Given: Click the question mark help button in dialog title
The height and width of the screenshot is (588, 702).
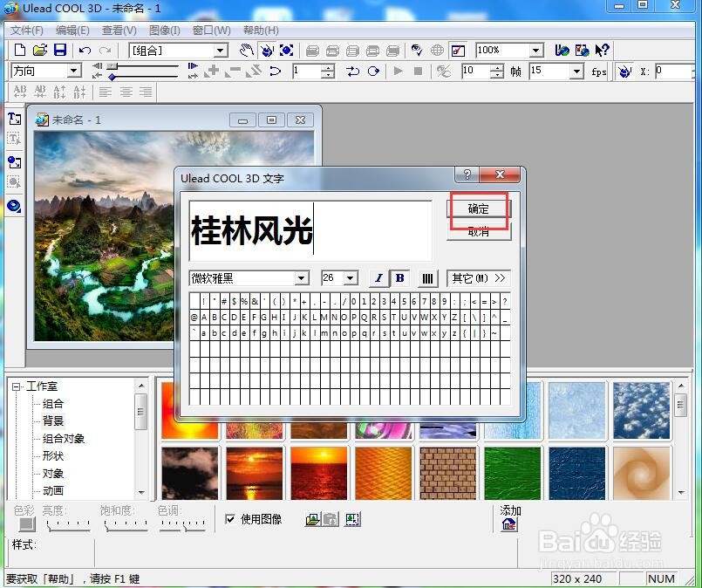Looking at the screenshot, I should tap(467, 174).
